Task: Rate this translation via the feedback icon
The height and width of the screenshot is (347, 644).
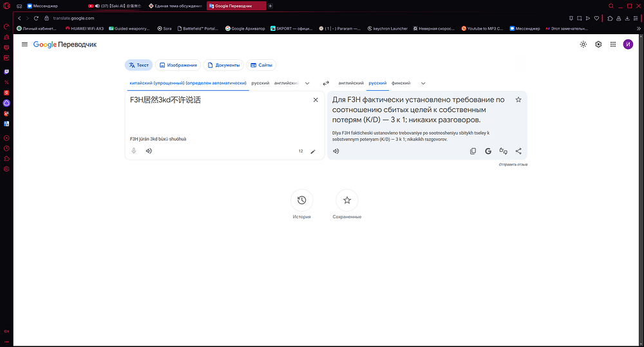Action: pos(503,151)
